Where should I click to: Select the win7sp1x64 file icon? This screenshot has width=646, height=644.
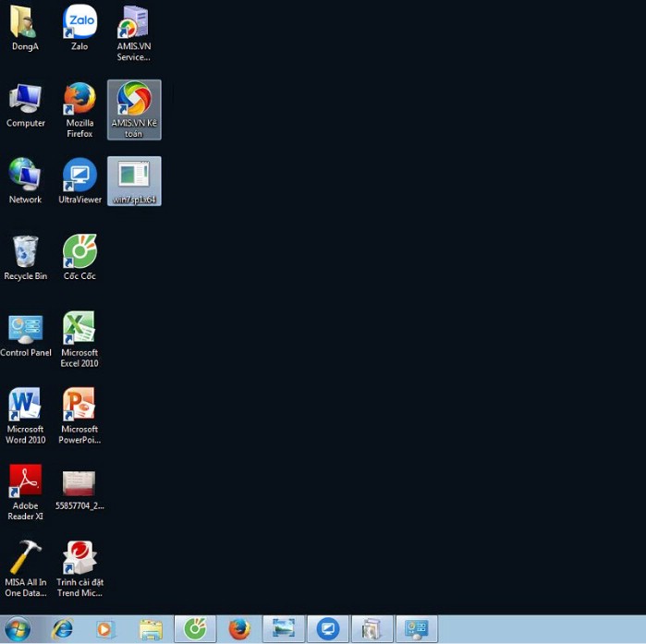point(134,181)
